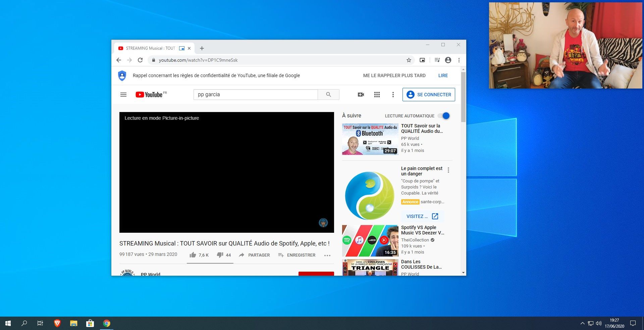Click the red subscribe button under the video
The image size is (644, 330).
pyautogui.click(x=316, y=274)
